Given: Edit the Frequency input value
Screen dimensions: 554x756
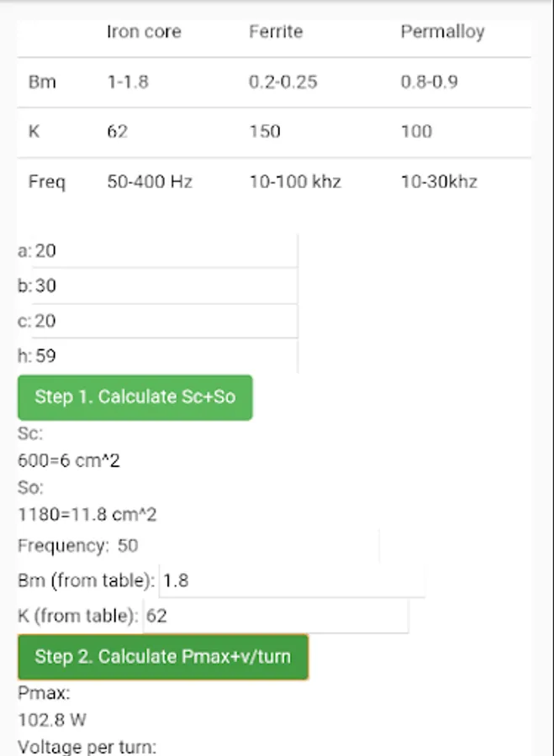Looking at the screenshot, I should pyautogui.click(x=246, y=546).
